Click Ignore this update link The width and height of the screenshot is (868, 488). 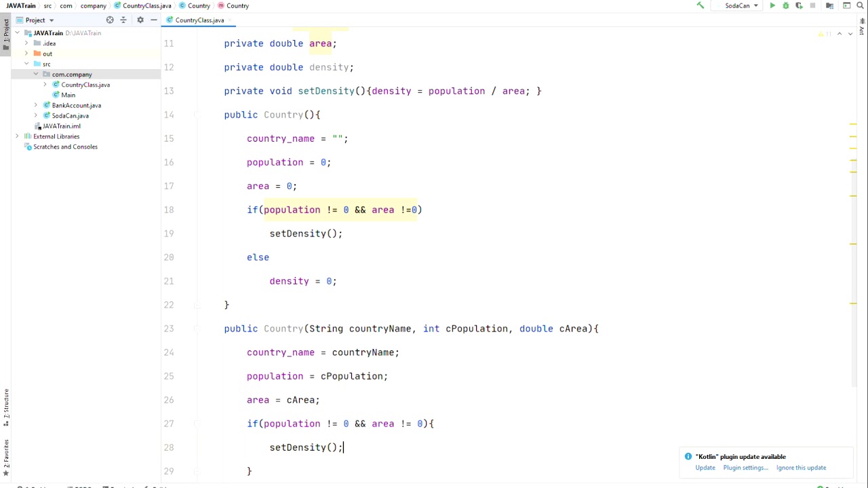click(x=801, y=468)
